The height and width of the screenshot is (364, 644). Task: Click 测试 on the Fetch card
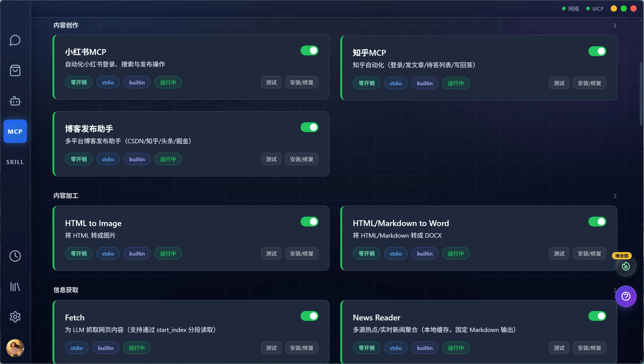(x=271, y=348)
